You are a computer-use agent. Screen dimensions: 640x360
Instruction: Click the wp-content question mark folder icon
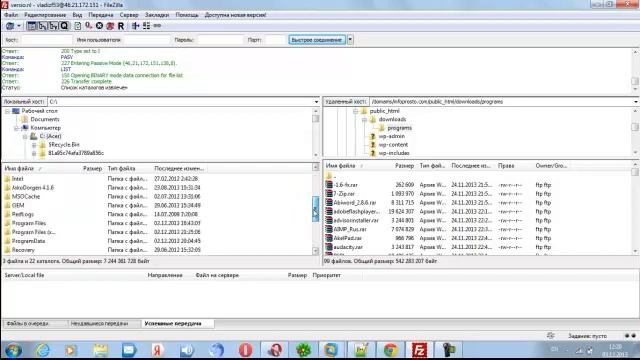click(372, 144)
